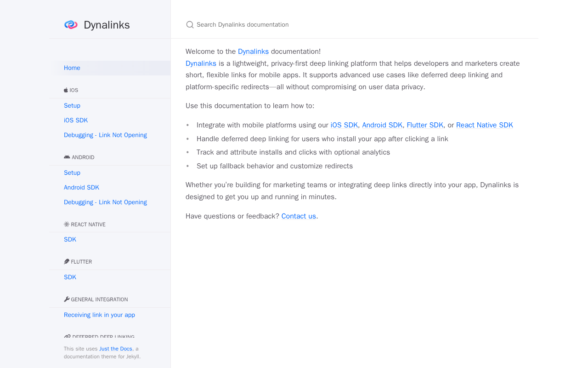
Task: Click the wrench icon beside General Integration
Action: pyautogui.click(x=67, y=299)
